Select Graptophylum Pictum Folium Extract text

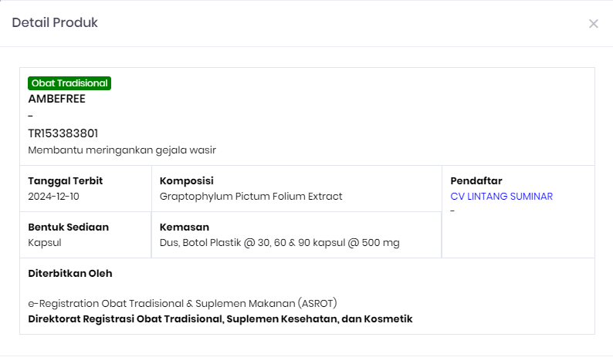coord(251,197)
